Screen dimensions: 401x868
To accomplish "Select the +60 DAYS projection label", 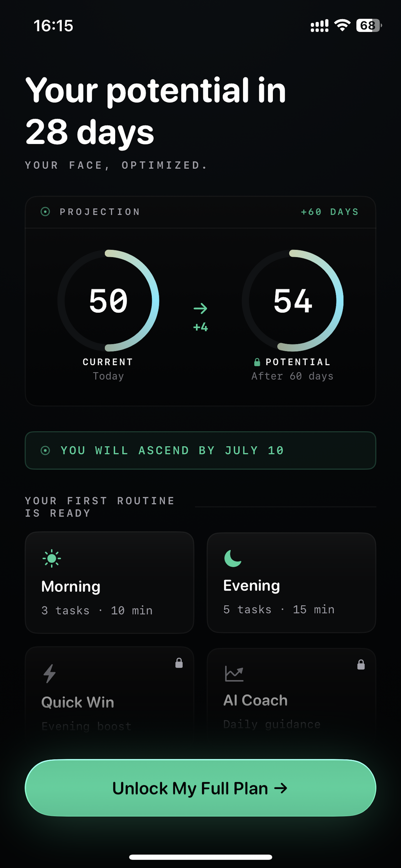I will [330, 212].
